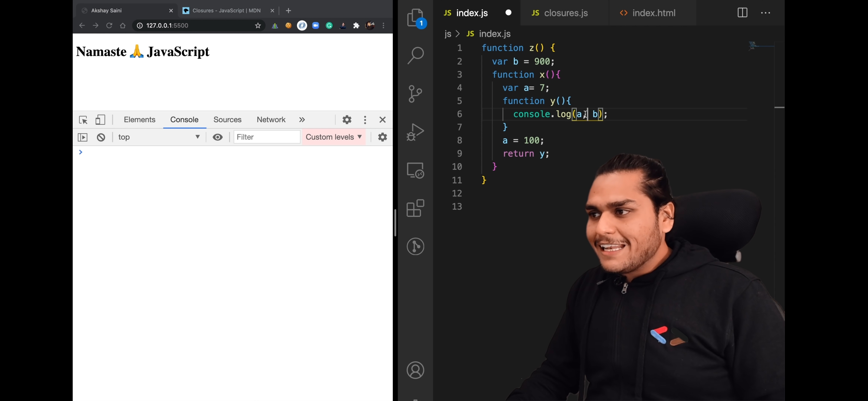Open the Search panel in the activity bar

coord(415,56)
